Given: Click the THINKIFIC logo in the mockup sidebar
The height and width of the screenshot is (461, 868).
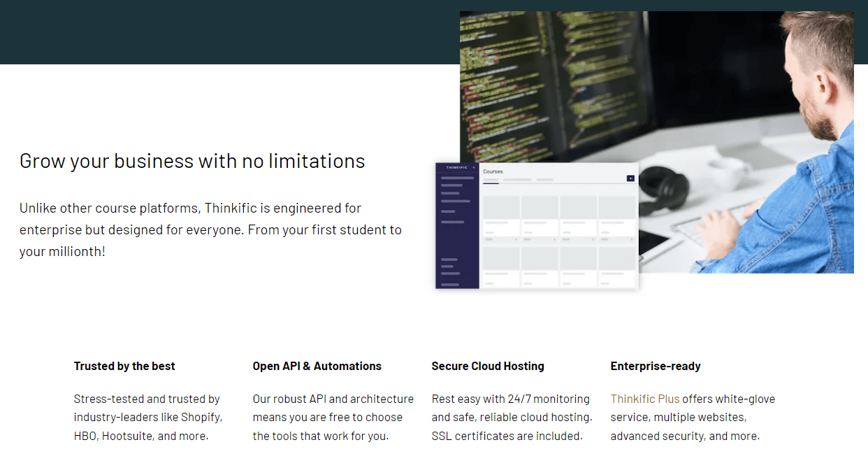Looking at the screenshot, I should coord(457,168).
